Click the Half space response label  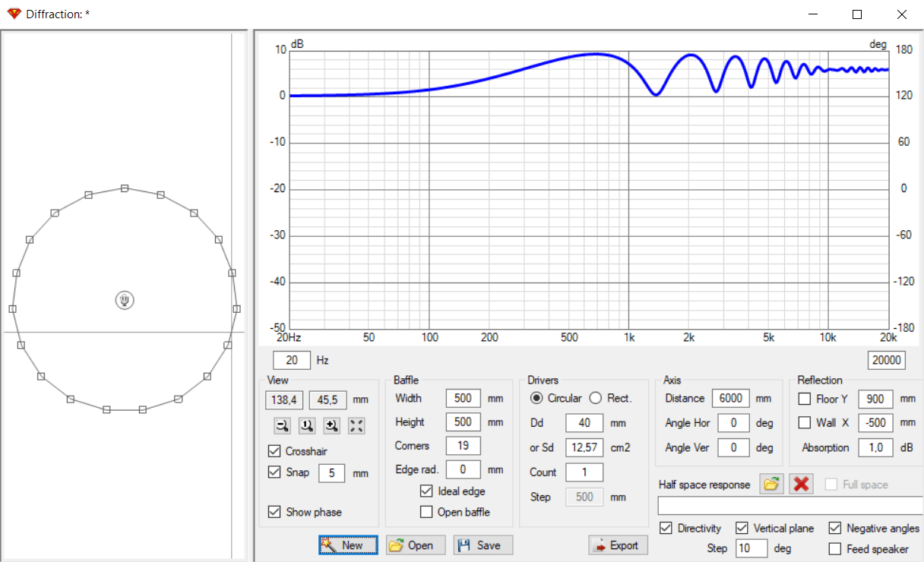tap(704, 485)
